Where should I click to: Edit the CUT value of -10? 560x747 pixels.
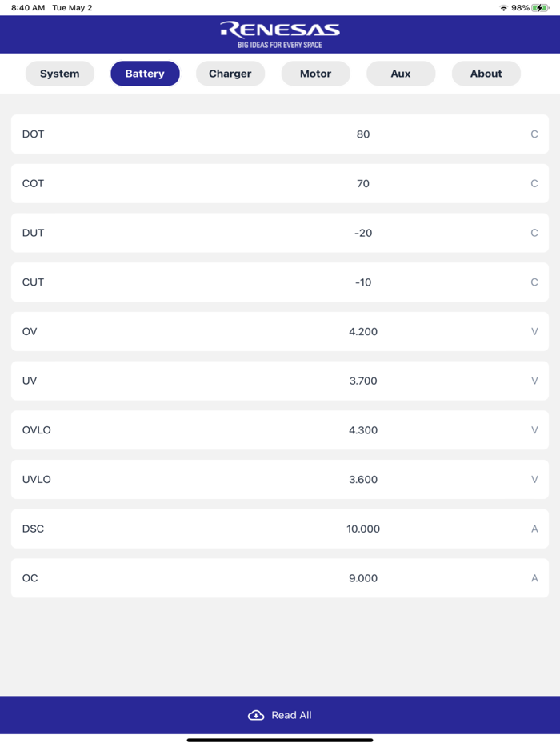click(362, 282)
